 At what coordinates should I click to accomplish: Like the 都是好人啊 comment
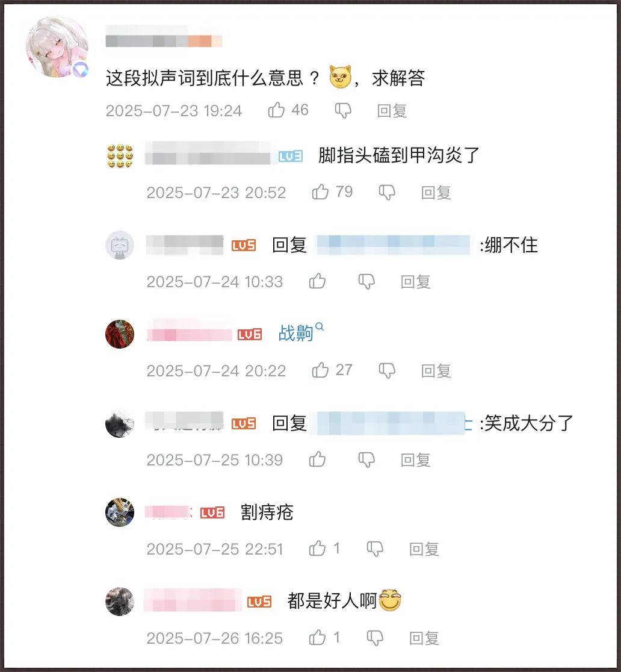[317, 638]
